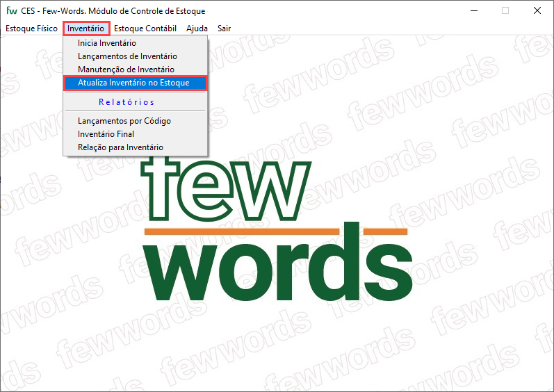Select Manutenção de Inventário
The image size is (554, 392).
click(136, 70)
